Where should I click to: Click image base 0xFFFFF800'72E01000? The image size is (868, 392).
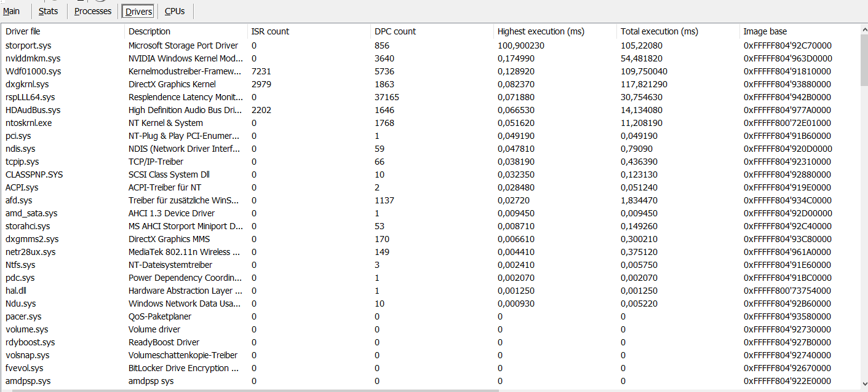[787, 123]
